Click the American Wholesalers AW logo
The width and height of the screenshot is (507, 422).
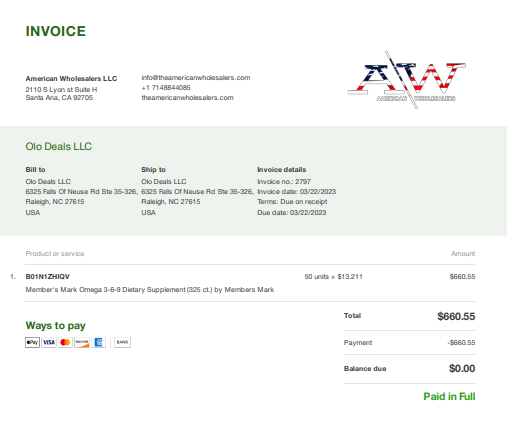(x=407, y=80)
